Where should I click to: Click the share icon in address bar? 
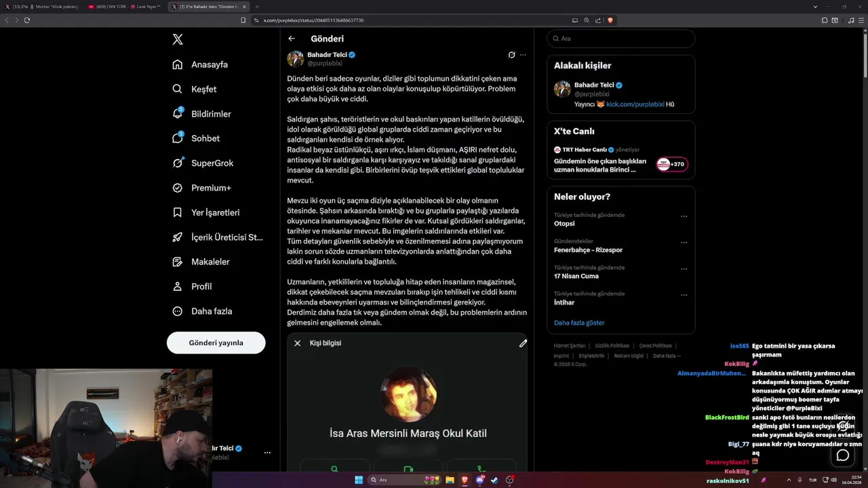598,20
